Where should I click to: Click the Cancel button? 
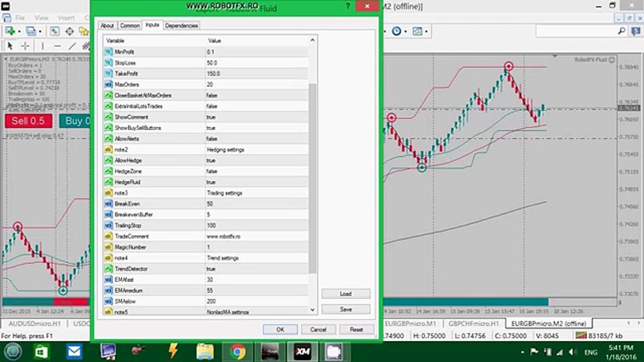318,329
